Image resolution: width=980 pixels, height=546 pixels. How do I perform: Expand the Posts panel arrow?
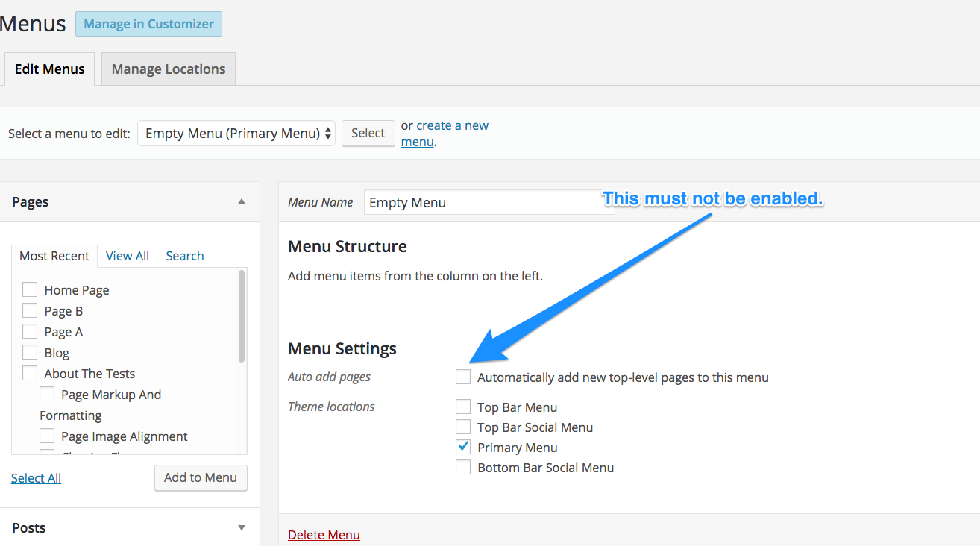(241, 527)
